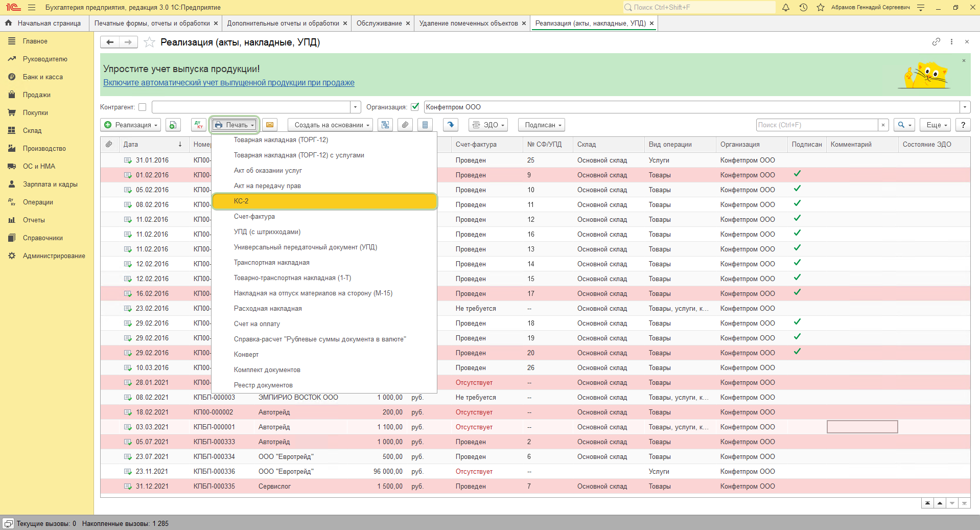
Task: Send the document by email via the envelope icon
Action: pos(270,125)
